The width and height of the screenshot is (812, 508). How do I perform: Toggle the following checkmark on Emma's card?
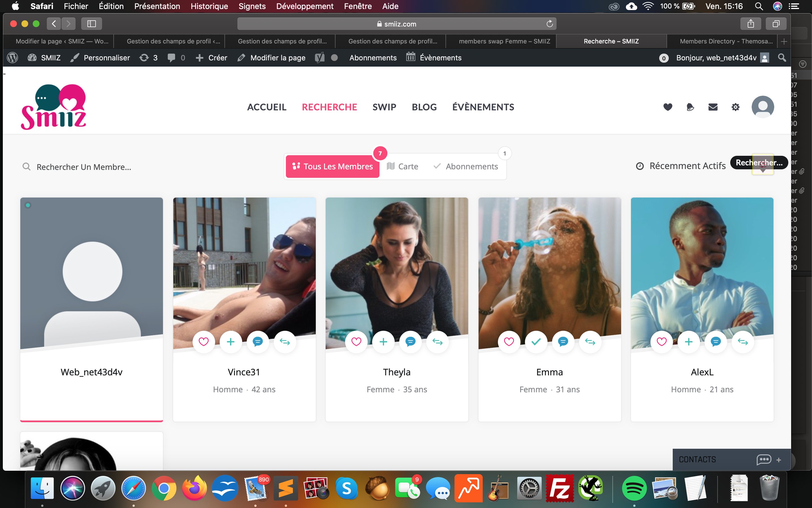click(x=536, y=342)
